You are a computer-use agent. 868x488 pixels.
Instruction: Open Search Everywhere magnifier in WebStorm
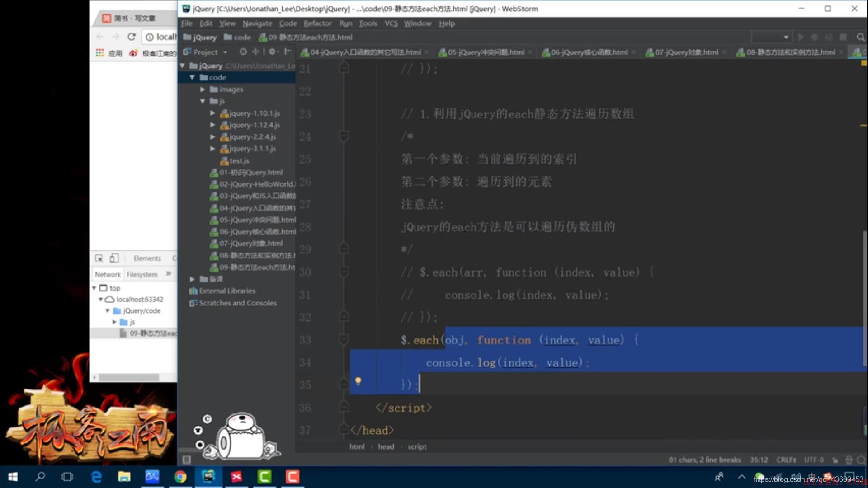pos(860,37)
